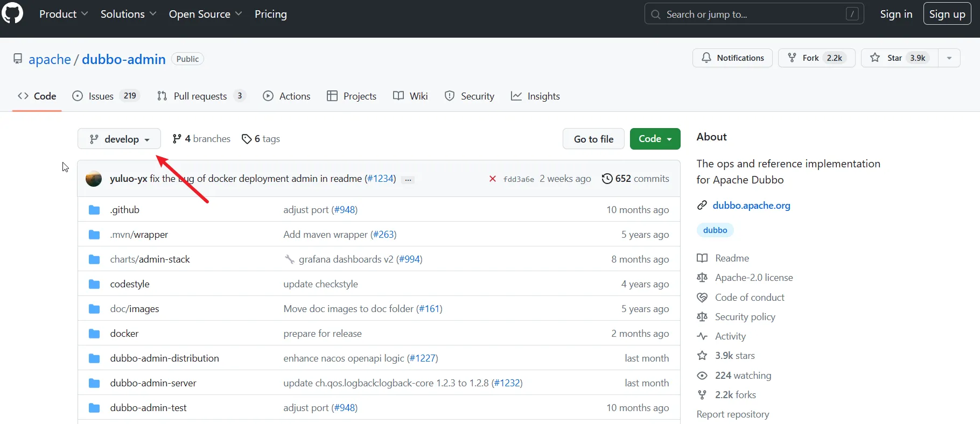Open the docker folder
The image size is (980, 424).
[x=124, y=334]
